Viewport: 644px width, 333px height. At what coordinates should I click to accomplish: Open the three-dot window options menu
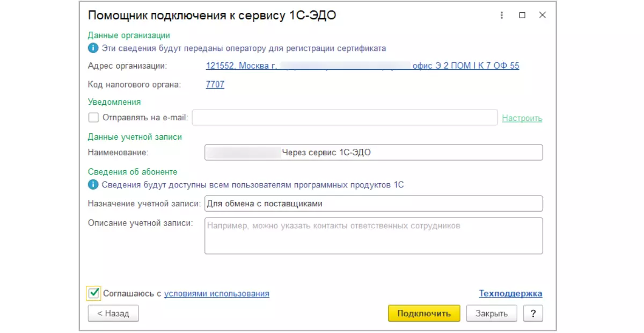[x=502, y=15]
